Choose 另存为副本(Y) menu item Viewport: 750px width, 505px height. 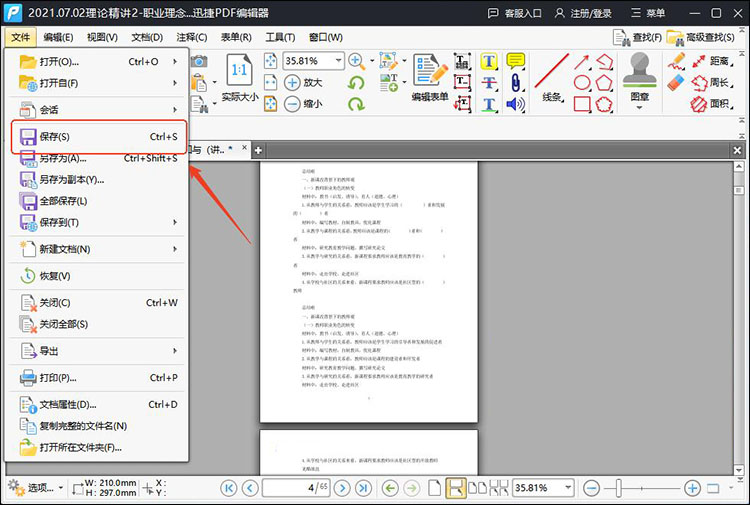tap(97, 180)
